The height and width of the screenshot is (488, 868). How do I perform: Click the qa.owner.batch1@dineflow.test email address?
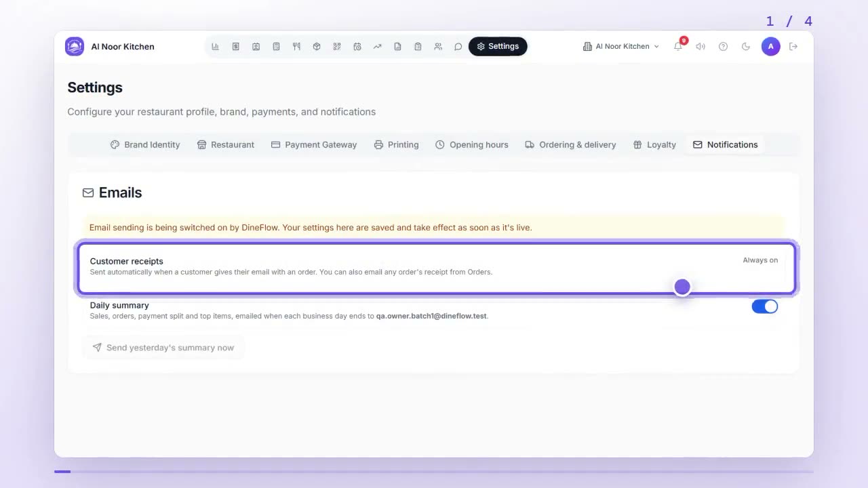point(431,316)
